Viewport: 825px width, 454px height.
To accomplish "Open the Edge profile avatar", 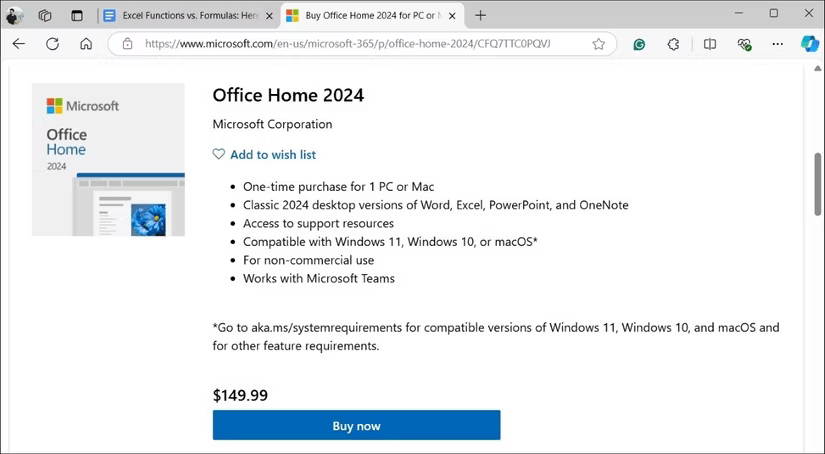I will tap(14, 15).
